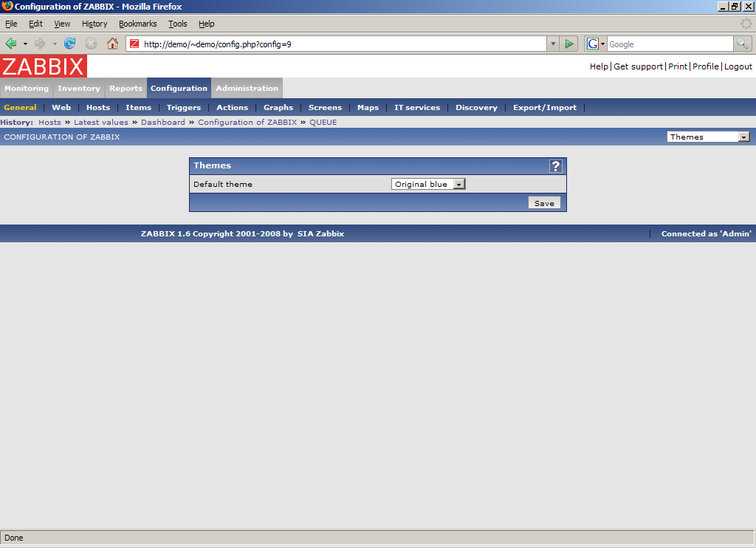This screenshot has width=756, height=548.
Task: Click the Zabbix favicon in address bar
Action: tap(134, 44)
